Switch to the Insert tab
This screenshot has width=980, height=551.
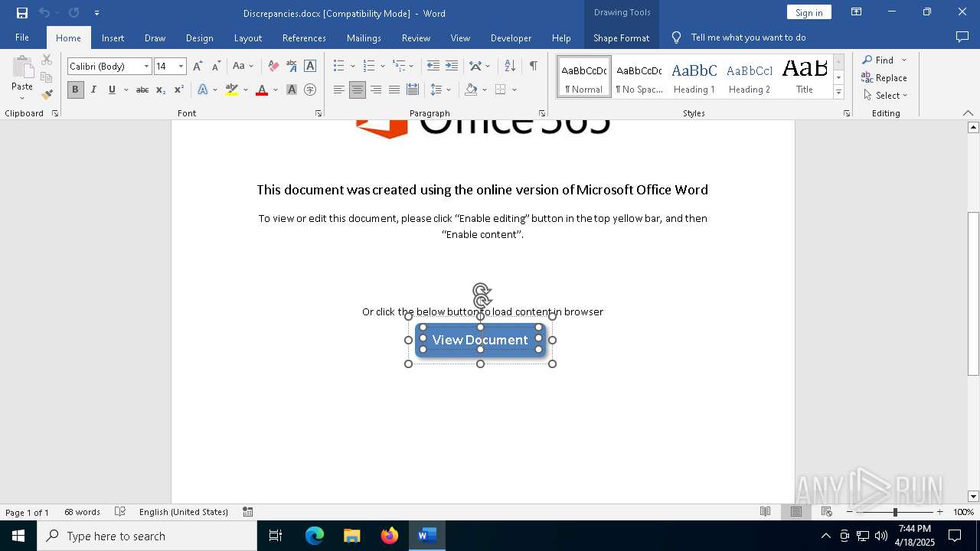(x=113, y=37)
